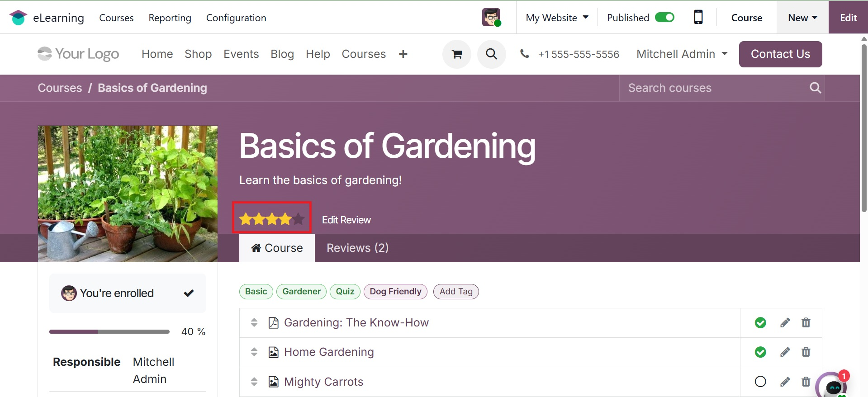Open the Reporting menu
The image size is (868, 397).
pyautogui.click(x=170, y=18)
